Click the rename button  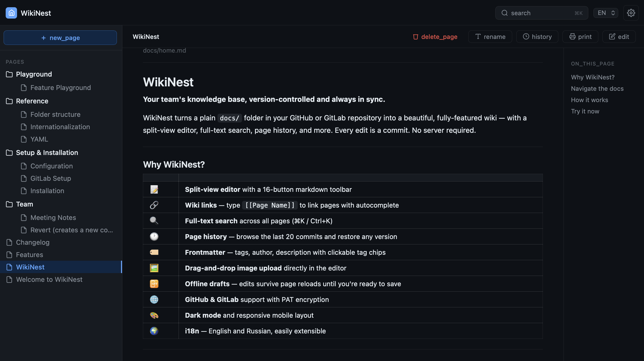click(x=490, y=37)
